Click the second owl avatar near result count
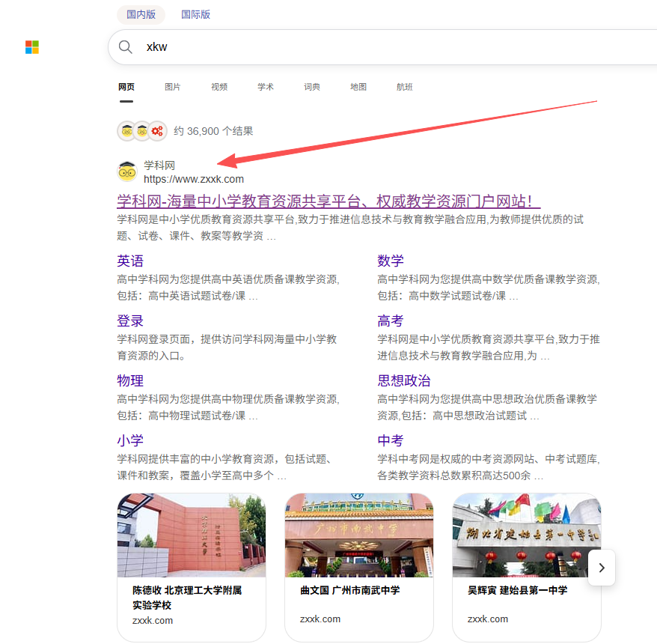The height and width of the screenshot is (644, 657). pyautogui.click(x=142, y=131)
